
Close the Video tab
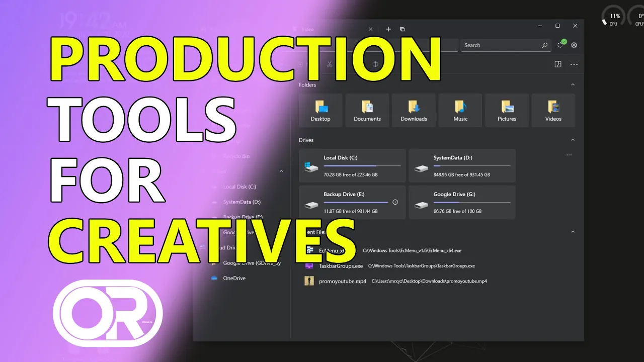[x=371, y=29]
